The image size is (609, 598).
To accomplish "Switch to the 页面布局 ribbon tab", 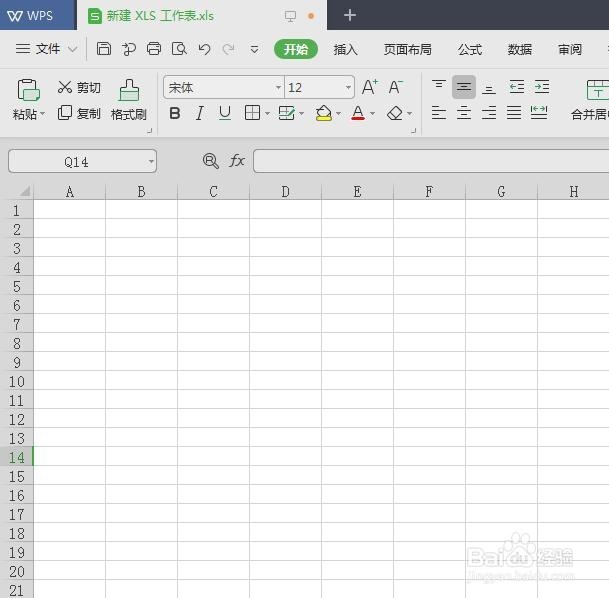I will click(x=407, y=49).
